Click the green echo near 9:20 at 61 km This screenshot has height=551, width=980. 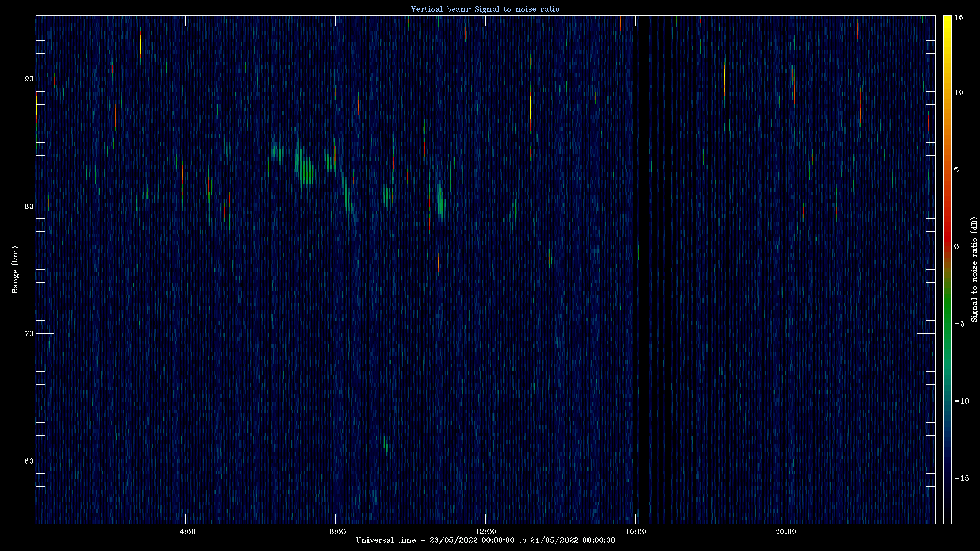tap(387, 449)
